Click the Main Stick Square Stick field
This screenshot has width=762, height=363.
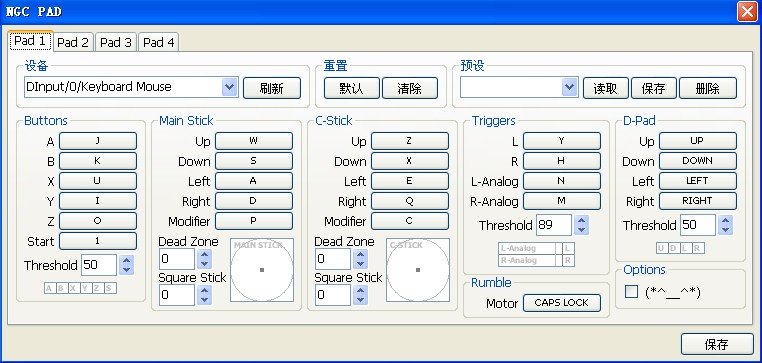point(177,295)
